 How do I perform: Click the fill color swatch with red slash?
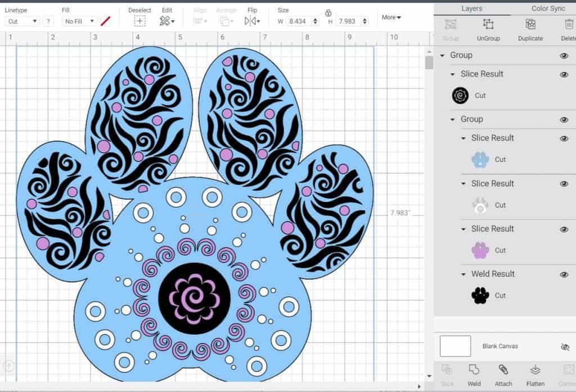105,21
